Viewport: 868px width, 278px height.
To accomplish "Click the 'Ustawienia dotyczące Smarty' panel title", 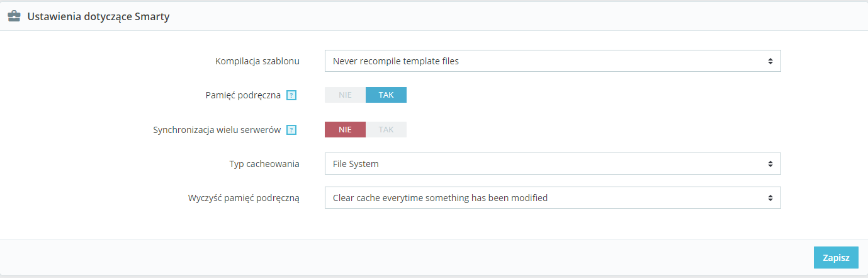I will click(98, 17).
